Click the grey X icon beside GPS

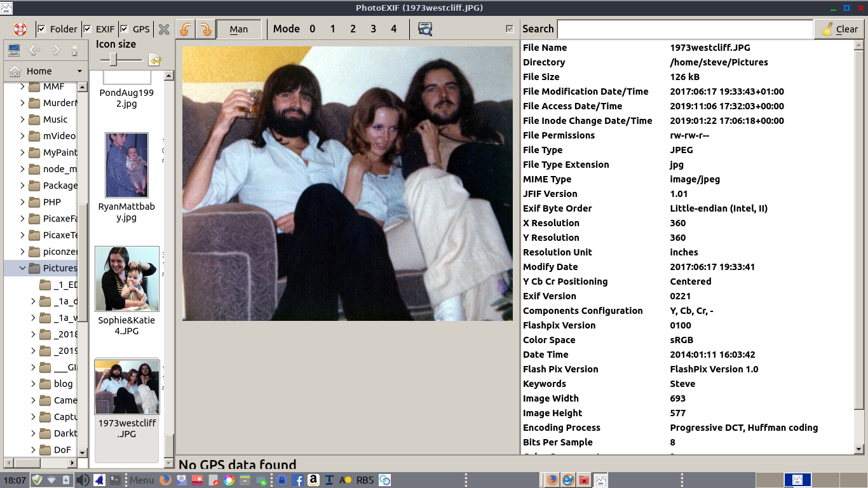[164, 29]
